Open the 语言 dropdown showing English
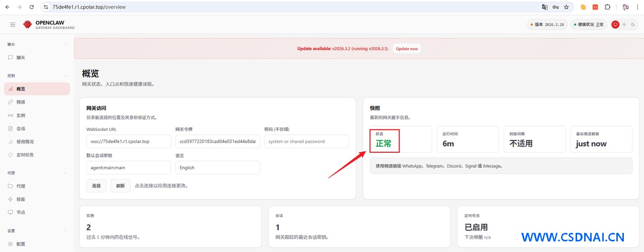 click(x=217, y=167)
